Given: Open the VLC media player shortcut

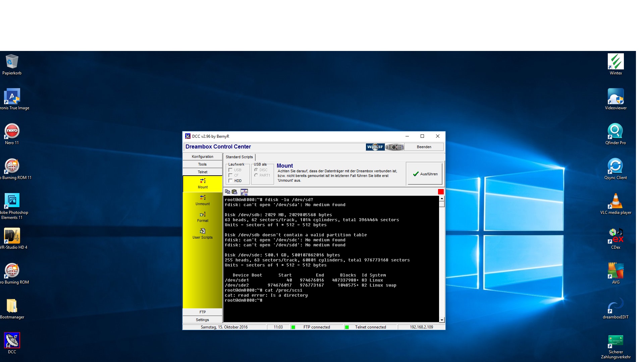Looking at the screenshot, I should coord(616,204).
